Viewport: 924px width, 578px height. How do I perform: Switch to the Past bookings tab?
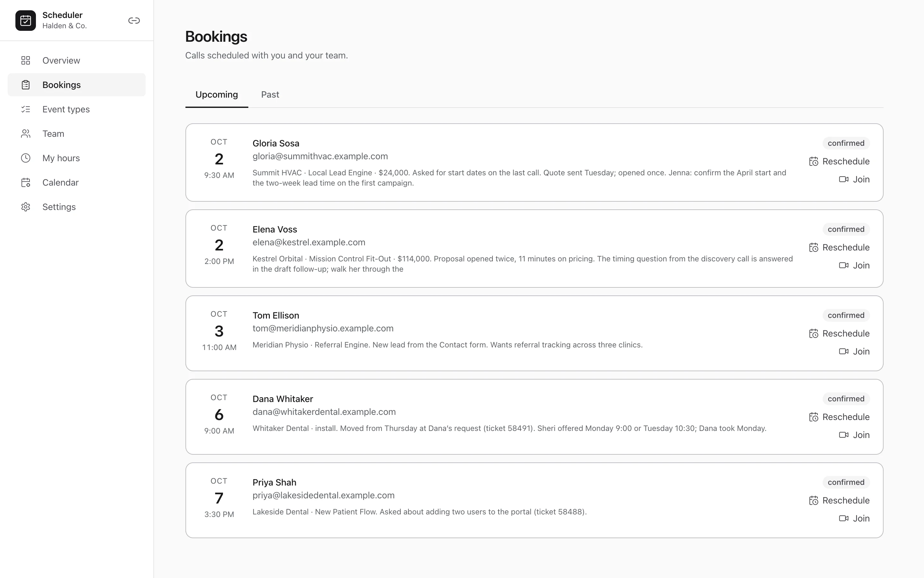(270, 94)
